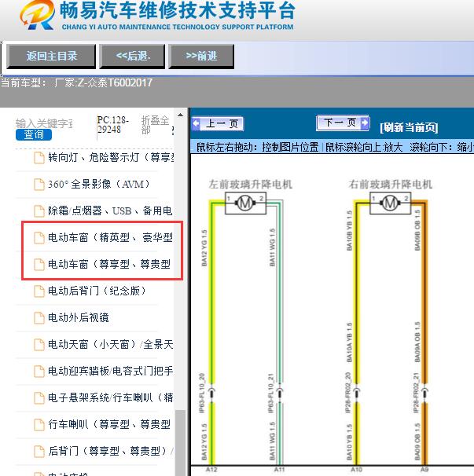Click left arrow icon on 上一页

tap(196, 123)
